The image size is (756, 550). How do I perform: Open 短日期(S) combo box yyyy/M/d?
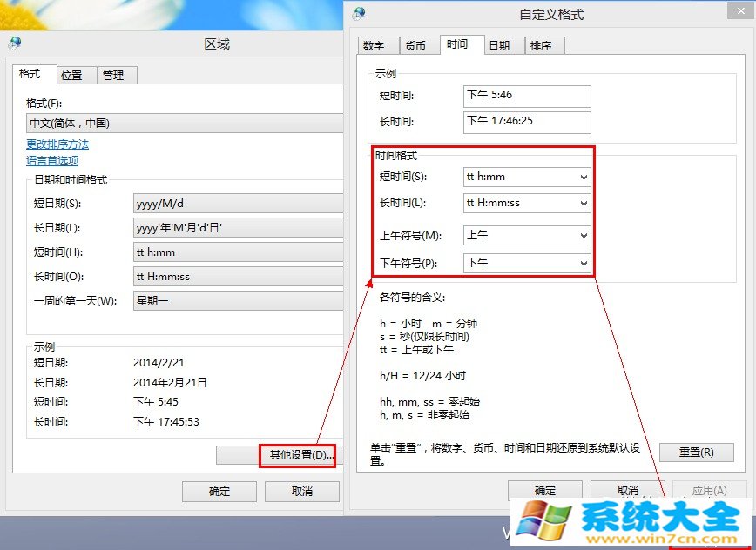[x=238, y=204]
